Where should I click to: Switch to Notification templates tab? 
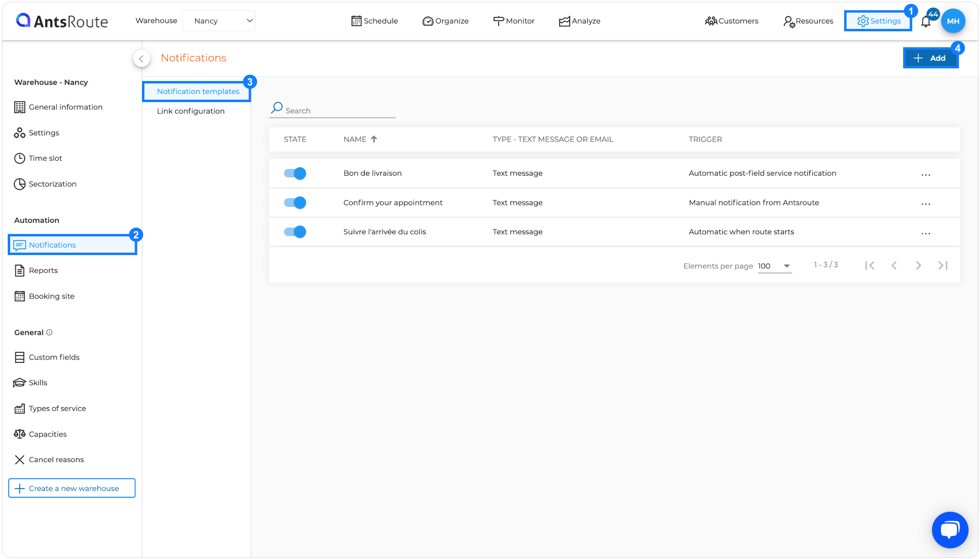coord(196,92)
